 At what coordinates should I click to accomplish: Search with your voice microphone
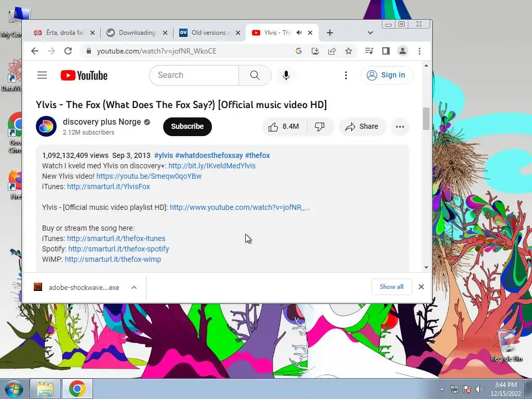(286, 75)
